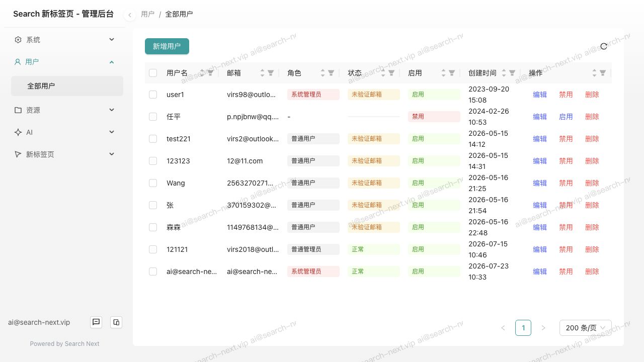Open the filter for the 用户名 column
Screen dimensions: 644x362
[x=210, y=73]
